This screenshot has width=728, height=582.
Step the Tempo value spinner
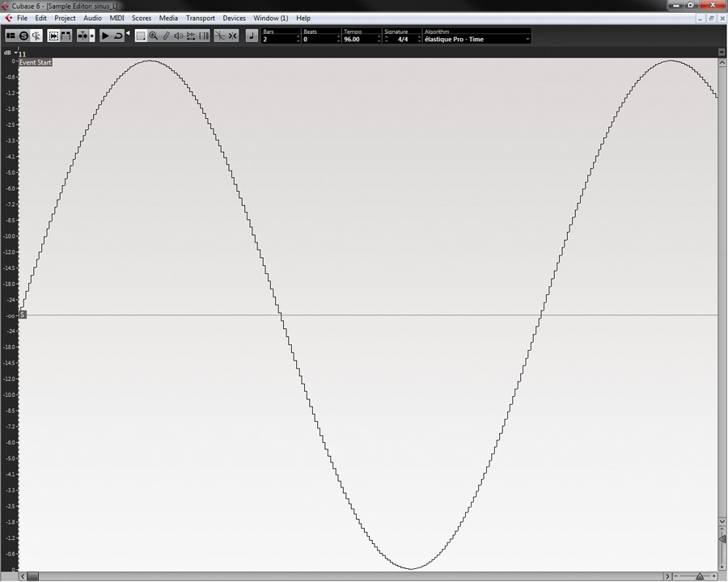(379, 40)
